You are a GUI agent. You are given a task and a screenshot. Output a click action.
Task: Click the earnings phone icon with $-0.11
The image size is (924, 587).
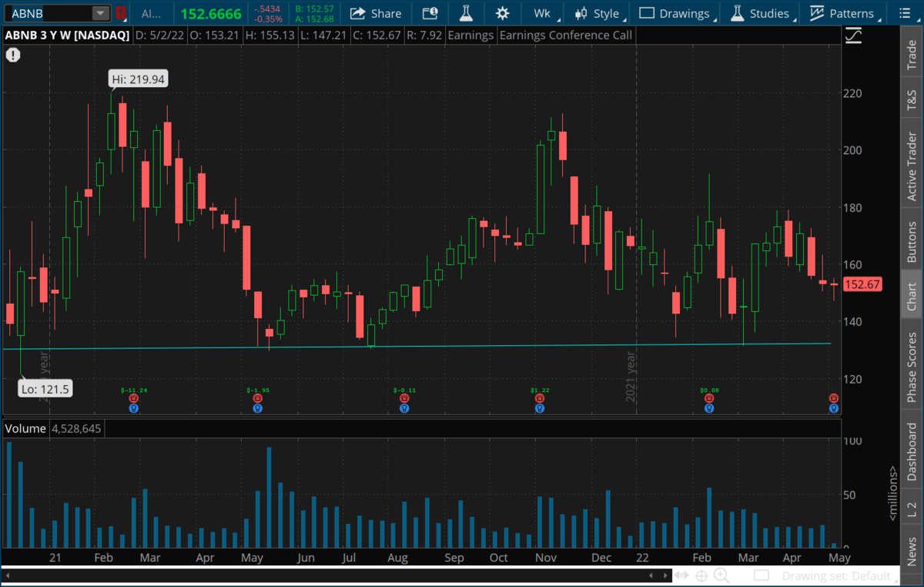click(x=403, y=398)
